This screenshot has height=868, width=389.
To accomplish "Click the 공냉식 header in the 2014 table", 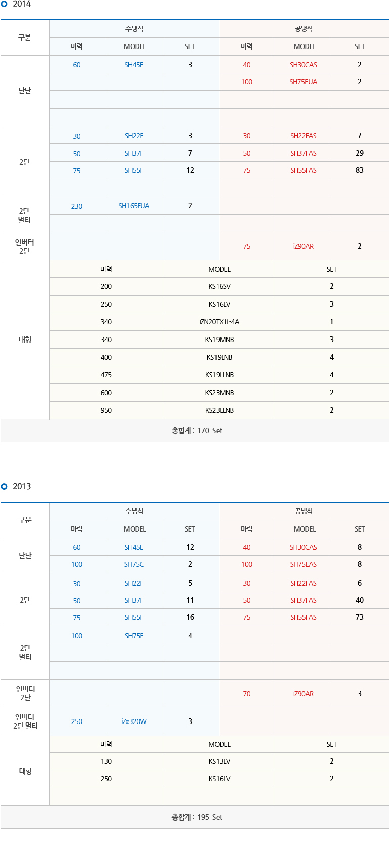I will 304,29.
